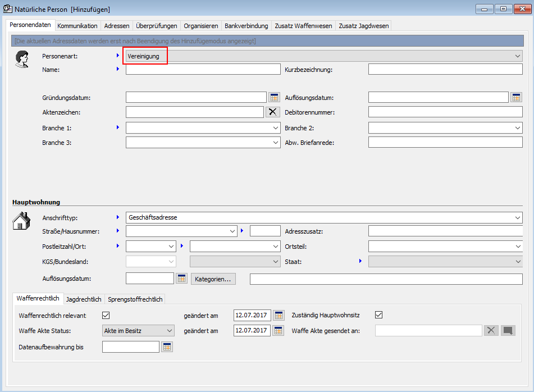The image size is (534, 392).
Task: Toggle Waffenrechtlich relevant checkbox
Action: [106, 315]
